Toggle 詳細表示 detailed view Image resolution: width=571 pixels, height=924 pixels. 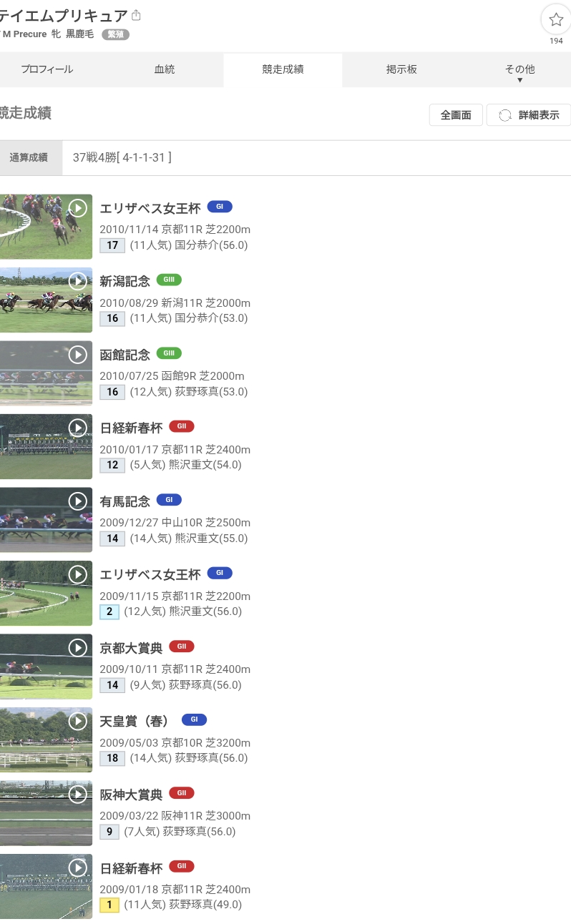click(529, 115)
